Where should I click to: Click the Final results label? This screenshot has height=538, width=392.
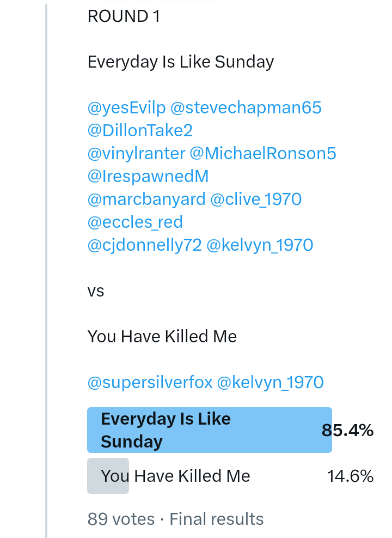coord(217,519)
